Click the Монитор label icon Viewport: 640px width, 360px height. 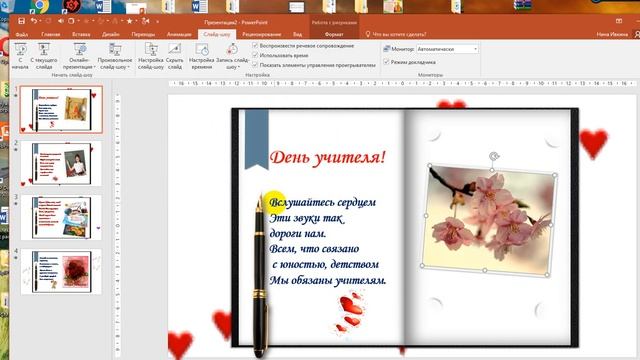tap(387, 49)
